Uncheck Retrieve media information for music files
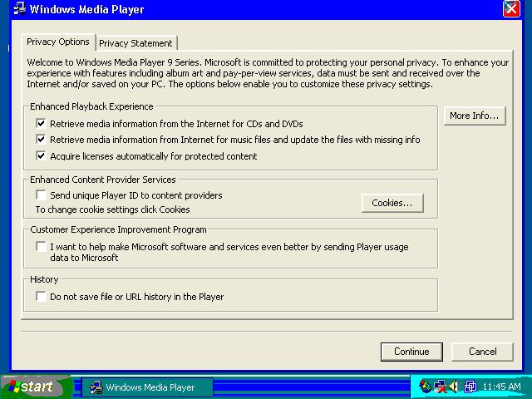The width and height of the screenshot is (532, 399). 41,139
